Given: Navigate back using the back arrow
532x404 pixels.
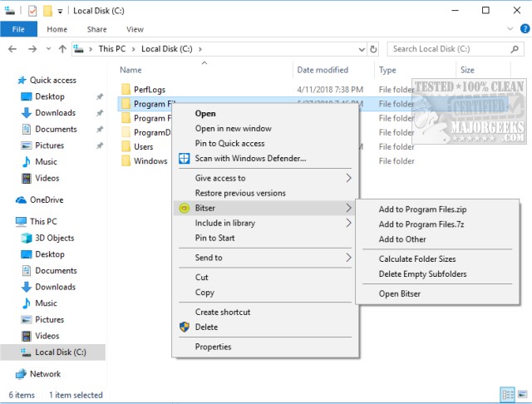Looking at the screenshot, I should click(x=12, y=49).
